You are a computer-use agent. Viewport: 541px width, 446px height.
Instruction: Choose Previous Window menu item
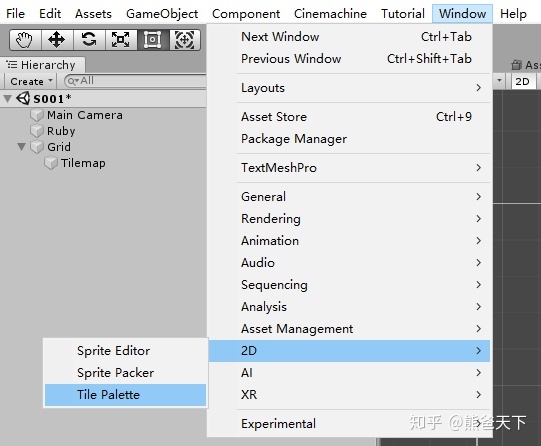[x=349, y=59]
